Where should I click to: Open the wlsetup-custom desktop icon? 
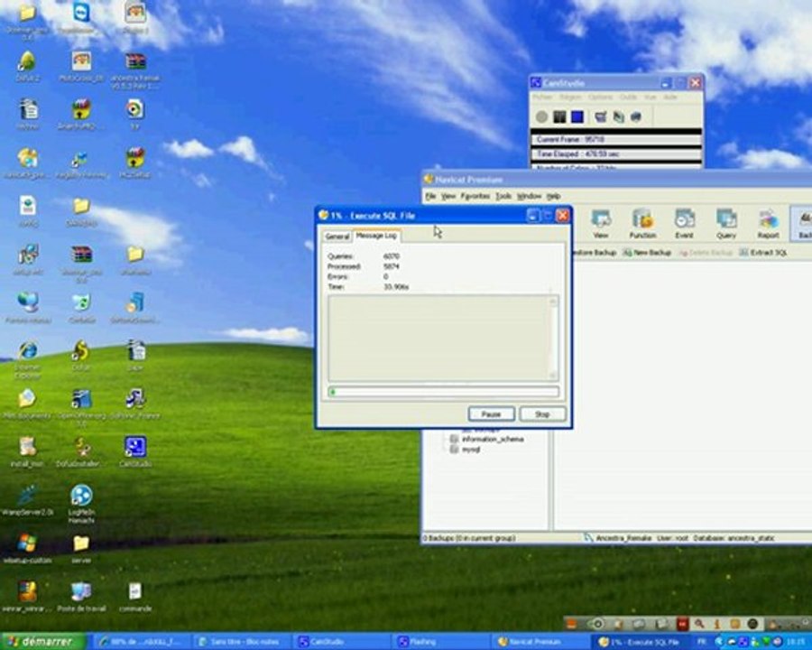pyautogui.click(x=27, y=549)
